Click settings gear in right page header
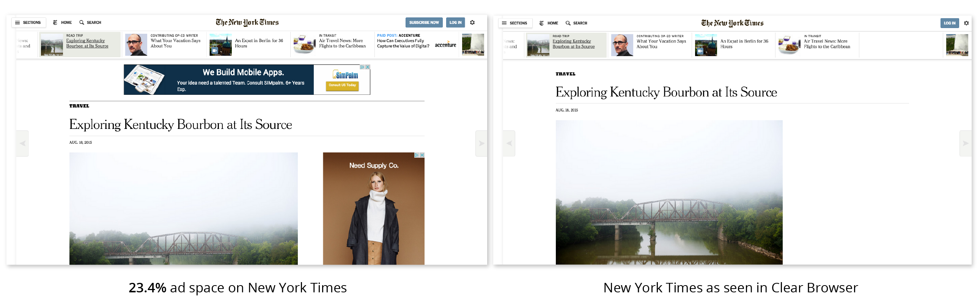The height and width of the screenshot is (306, 980). [x=966, y=23]
